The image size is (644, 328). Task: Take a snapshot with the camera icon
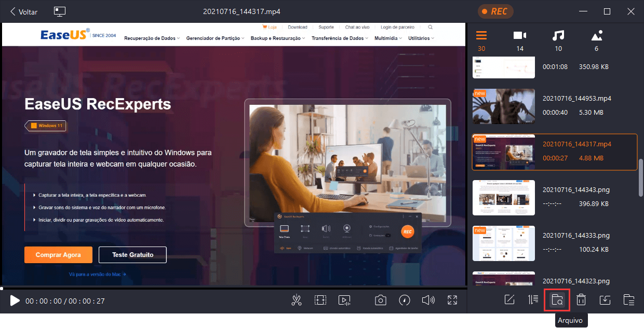point(381,300)
